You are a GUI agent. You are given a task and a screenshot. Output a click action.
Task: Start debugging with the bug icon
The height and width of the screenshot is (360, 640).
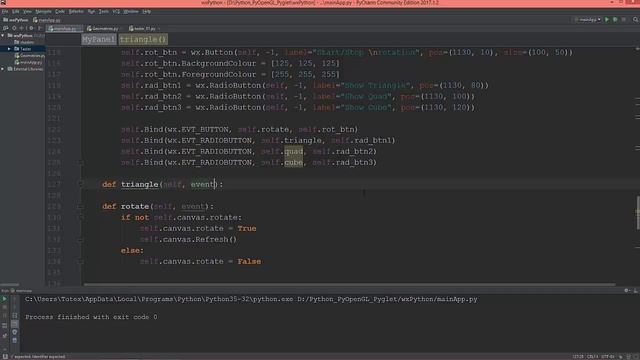coord(615,20)
